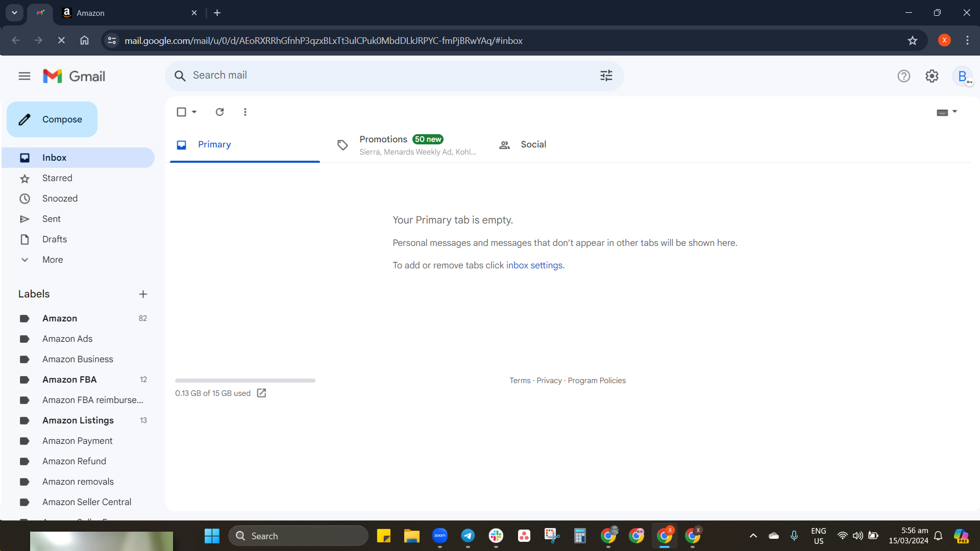Image resolution: width=980 pixels, height=551 pixels.
Task: Open the taskbar clock showing 5:56 am
Action: [909, 536]
